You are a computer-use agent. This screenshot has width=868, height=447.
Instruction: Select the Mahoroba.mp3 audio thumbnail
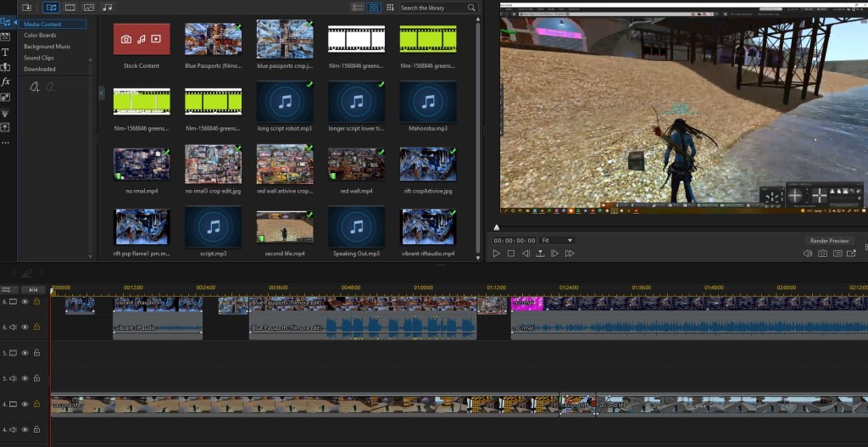[426, 102]
